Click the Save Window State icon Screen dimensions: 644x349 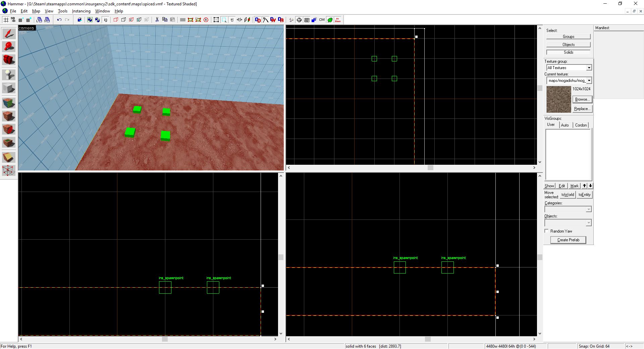click(x=47, y=20)
